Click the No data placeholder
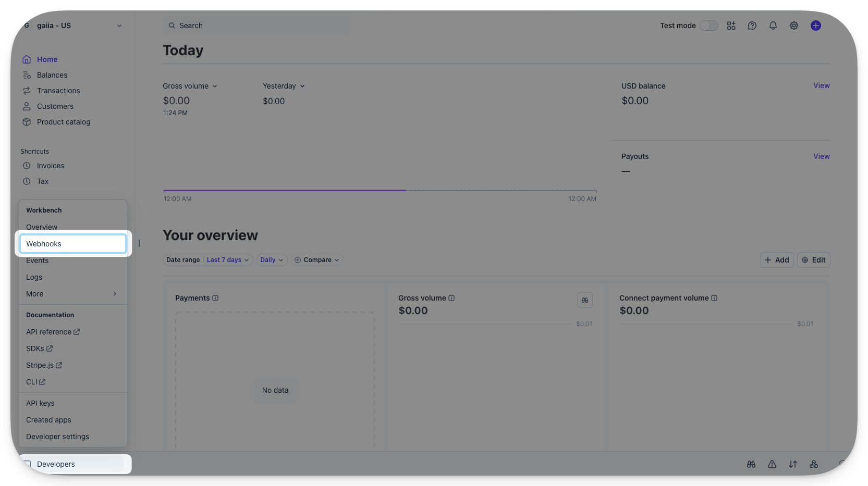The image size is (868, 486). [275, 390]
